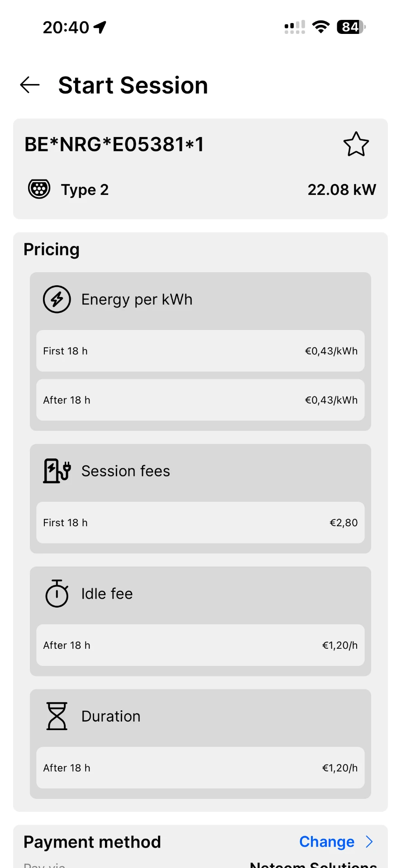Favorite this charger with the star icon
401x868 pixels.
click(356, 144)
